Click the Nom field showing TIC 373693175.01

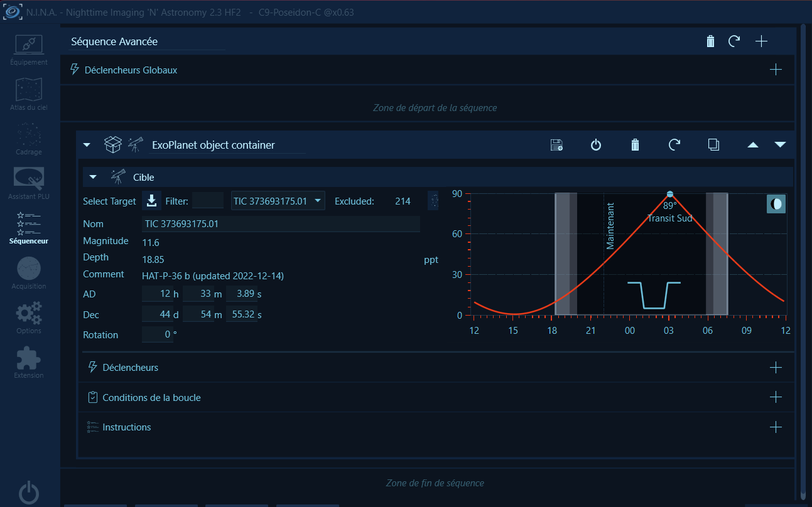tap(281, 224)
